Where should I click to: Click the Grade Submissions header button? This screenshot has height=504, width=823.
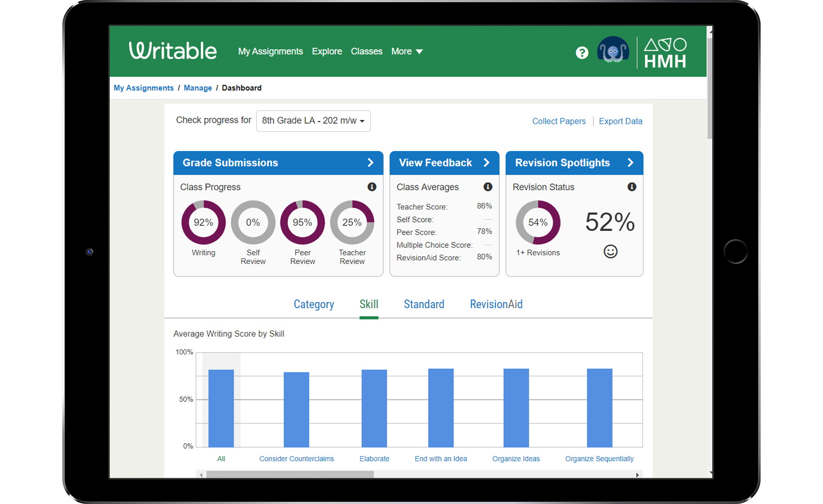pos(278,163)
